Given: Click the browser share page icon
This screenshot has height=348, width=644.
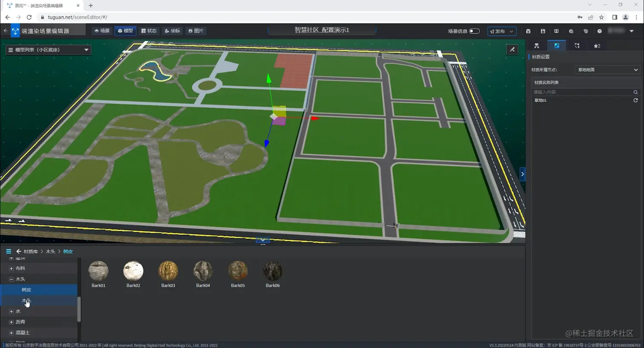Looking at the screenshot, I should (591, 17).
